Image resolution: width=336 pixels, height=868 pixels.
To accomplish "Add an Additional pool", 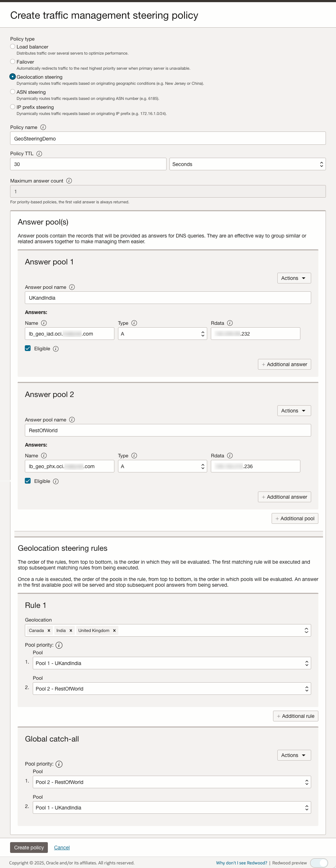I will coord(295,518).
